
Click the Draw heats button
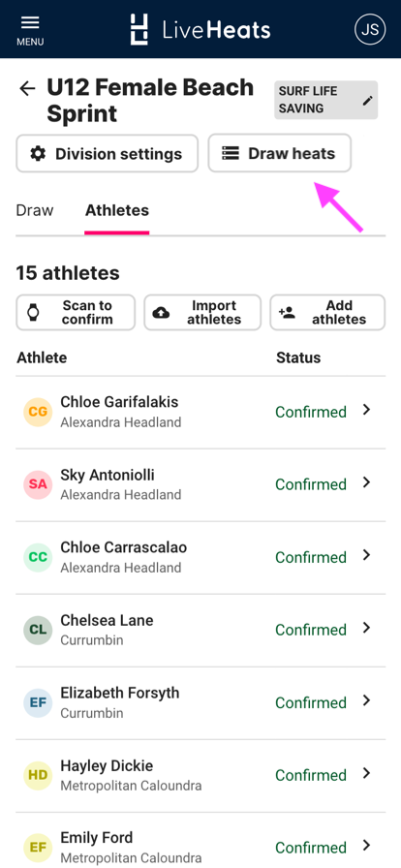point(280,153)
